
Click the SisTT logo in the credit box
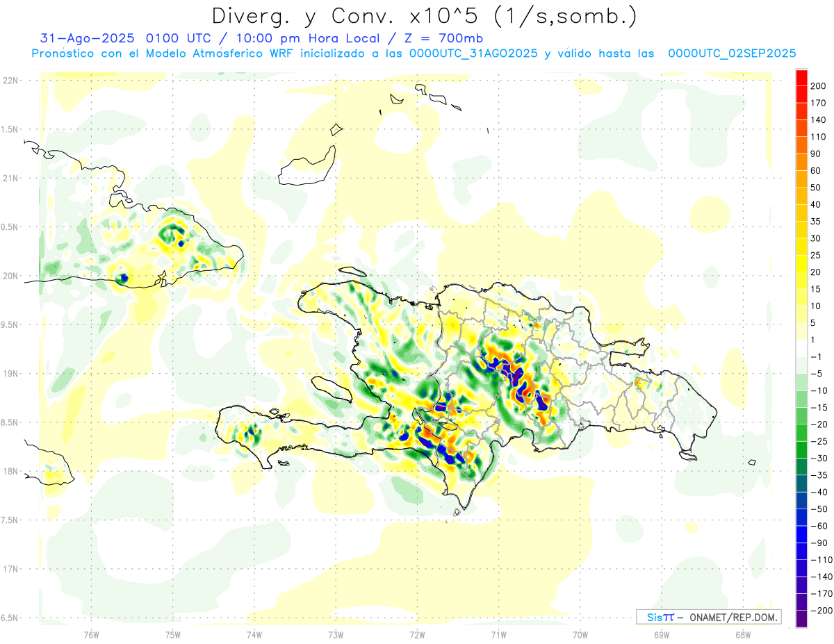(x=660, y=617)
